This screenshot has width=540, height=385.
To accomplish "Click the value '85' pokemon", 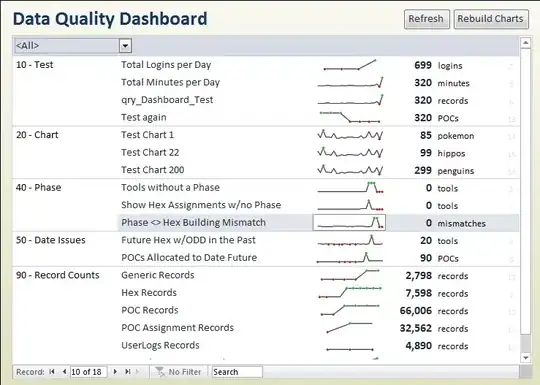I will tap(426, 135).
